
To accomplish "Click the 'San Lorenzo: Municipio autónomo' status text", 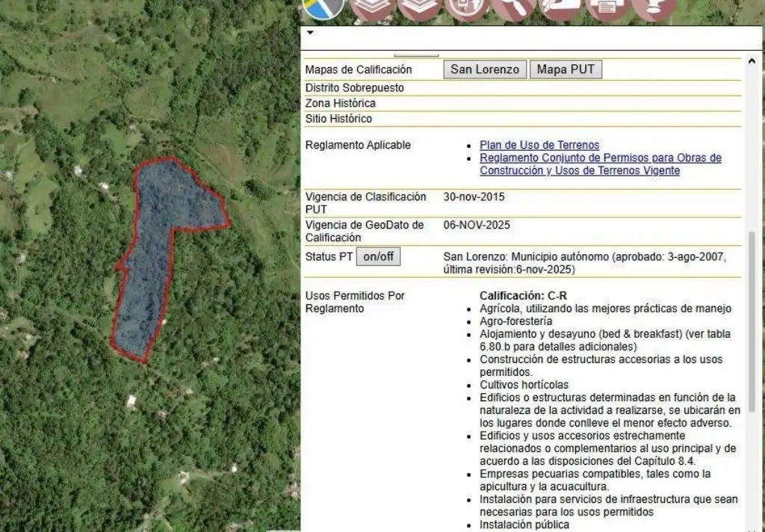I will pos(585,263).
